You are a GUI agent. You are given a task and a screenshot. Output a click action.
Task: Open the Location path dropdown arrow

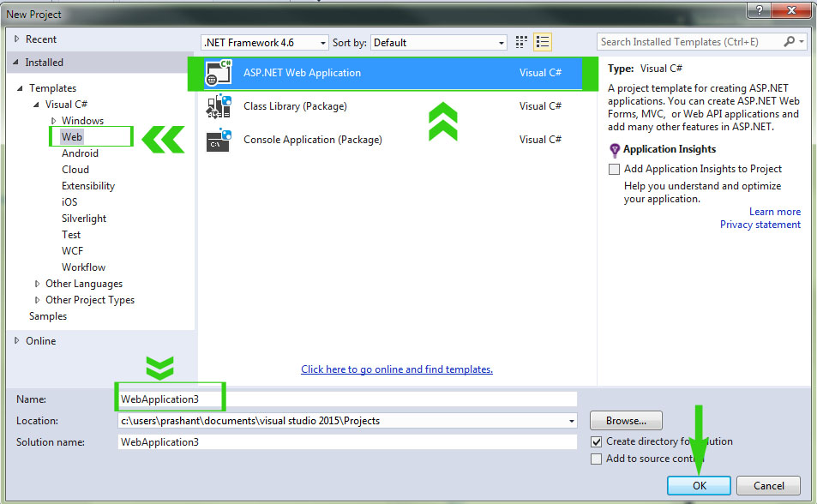571,421
